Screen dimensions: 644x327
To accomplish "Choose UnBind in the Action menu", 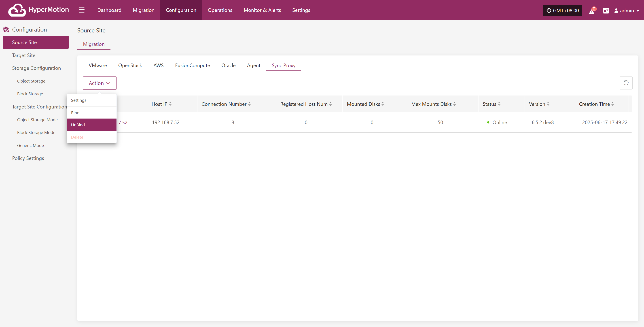I will point(91,125).
